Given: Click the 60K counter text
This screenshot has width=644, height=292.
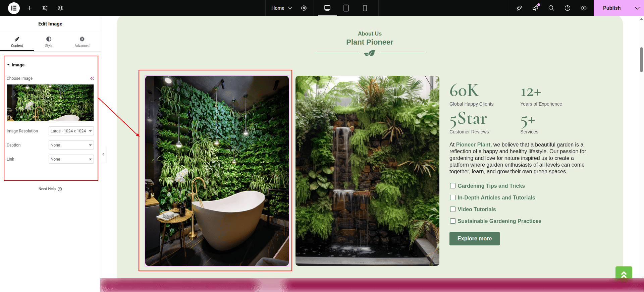Looking at the screenshot, I should tap(464, 91).
